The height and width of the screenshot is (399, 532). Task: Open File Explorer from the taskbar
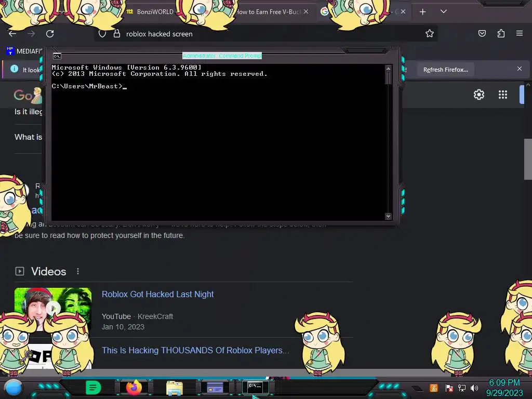coord(175,388)
